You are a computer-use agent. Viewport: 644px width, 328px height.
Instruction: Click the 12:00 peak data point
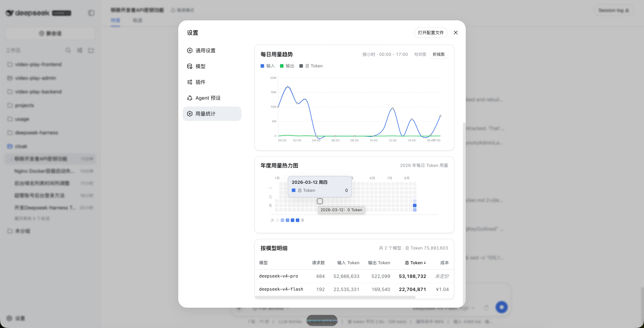point(393,108)
